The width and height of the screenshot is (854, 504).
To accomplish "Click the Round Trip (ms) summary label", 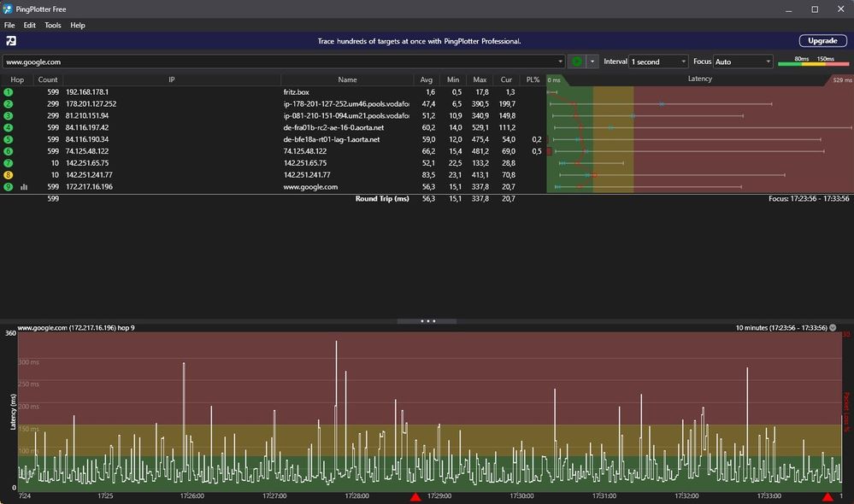I will (x=382, y=199).
